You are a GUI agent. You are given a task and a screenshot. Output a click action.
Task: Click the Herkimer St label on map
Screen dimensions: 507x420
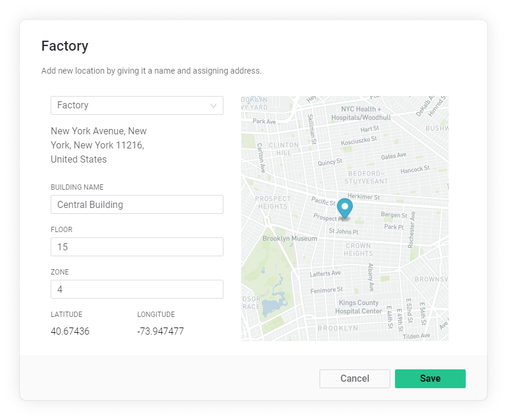363,197
